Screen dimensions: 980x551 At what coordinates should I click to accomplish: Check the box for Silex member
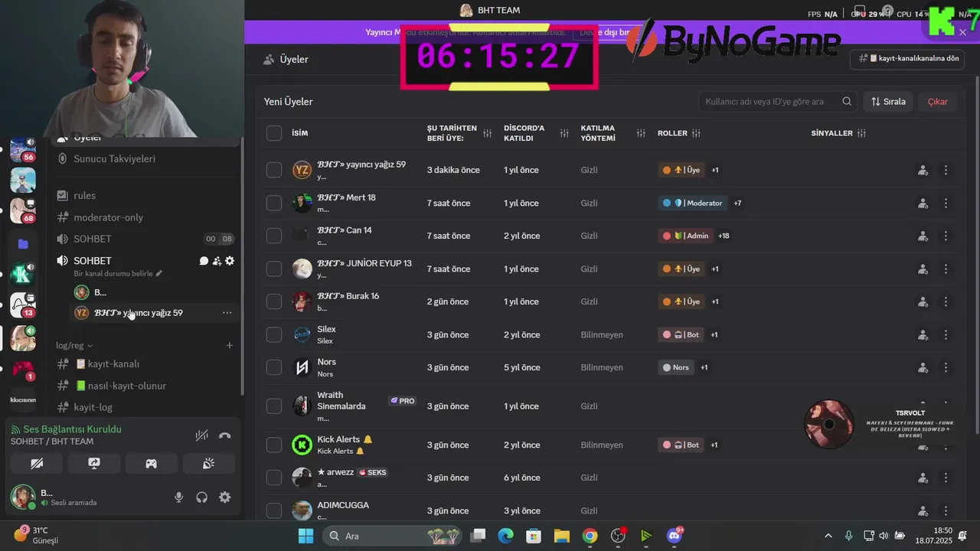click(x=274, y=334)
